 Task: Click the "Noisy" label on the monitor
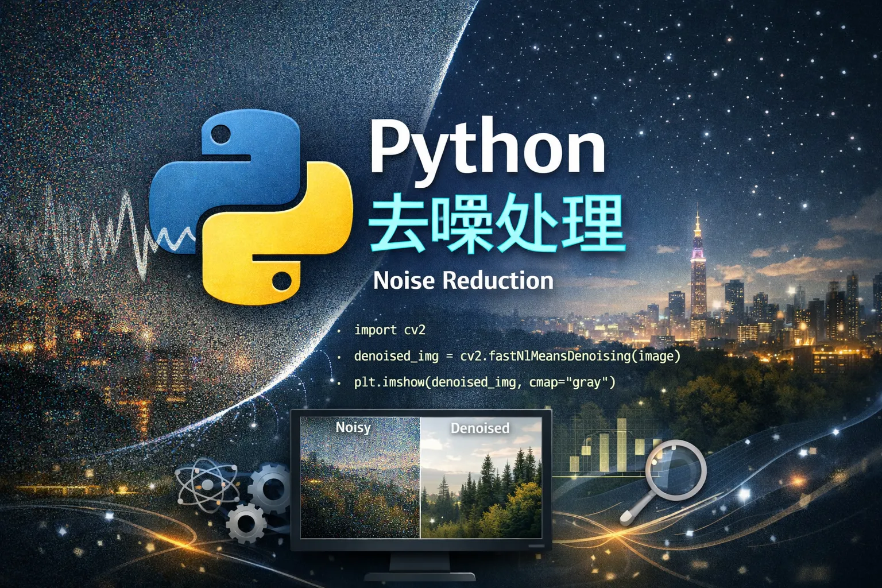pos(353,427)
